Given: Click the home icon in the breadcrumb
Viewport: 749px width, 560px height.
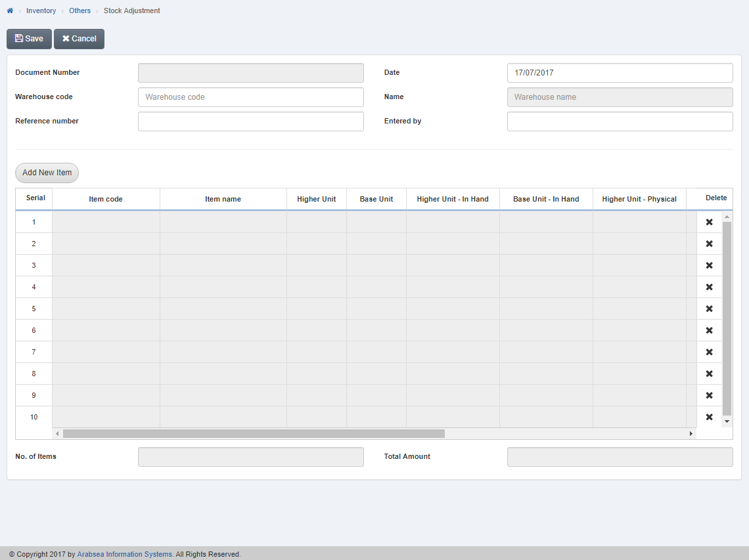Looking at the screenshot, I should coord(9,11).
